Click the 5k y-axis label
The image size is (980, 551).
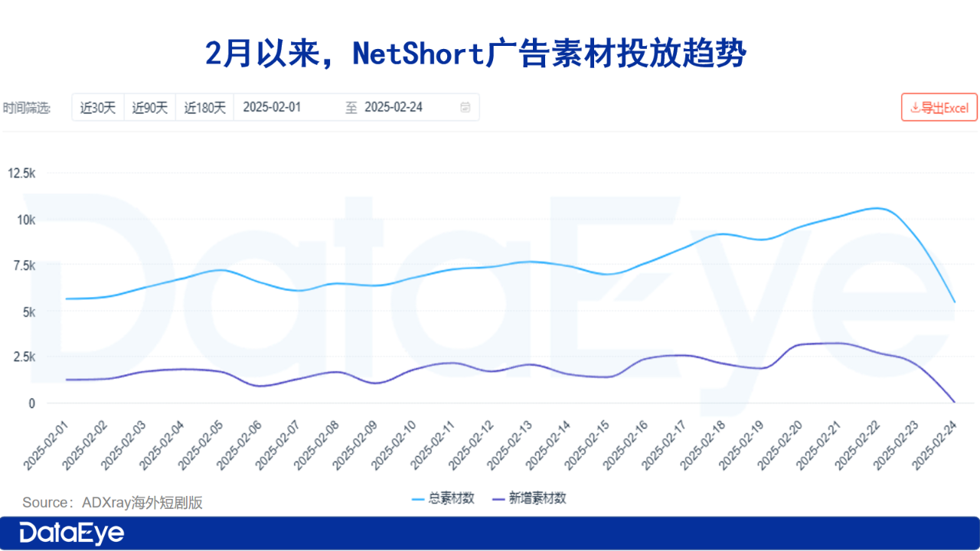pyautogui.click(x=28, y=311)
